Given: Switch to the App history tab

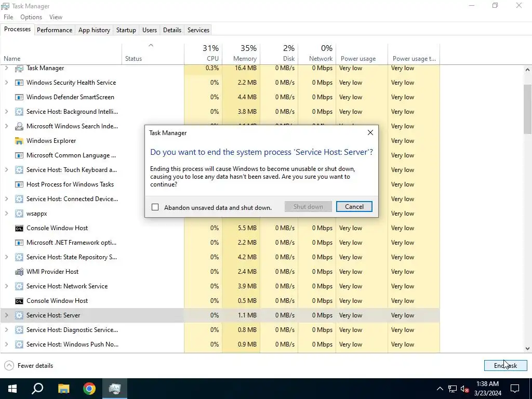Looking at the screenshot, I should (x=94, y=30).
